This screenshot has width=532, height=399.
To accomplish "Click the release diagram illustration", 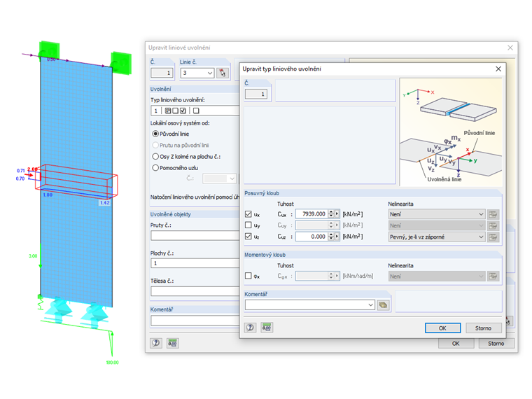I will pos(451,132).
